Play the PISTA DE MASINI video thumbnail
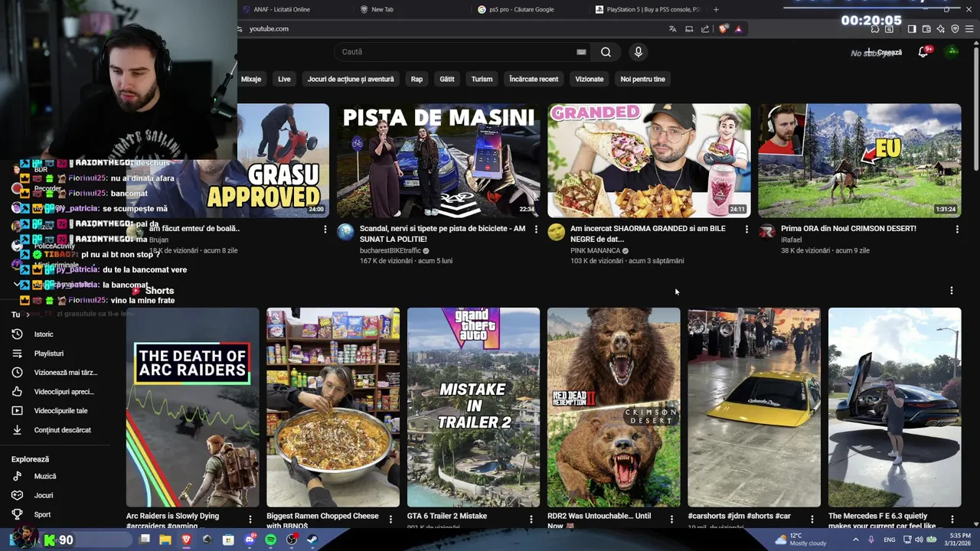Viewport: 980px width, 551px height. (x=438, y=161)
